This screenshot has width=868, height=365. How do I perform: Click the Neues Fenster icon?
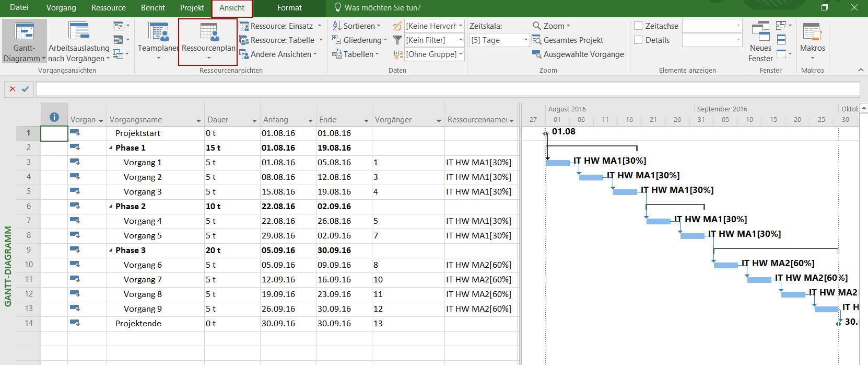tap(760, 31)
